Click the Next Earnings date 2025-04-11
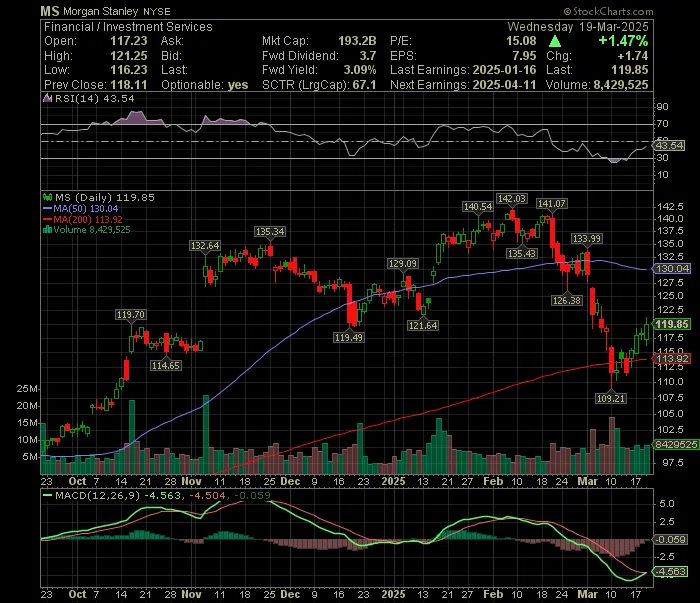Viewport: 700px width, 603px height. [x=504, y=85]
